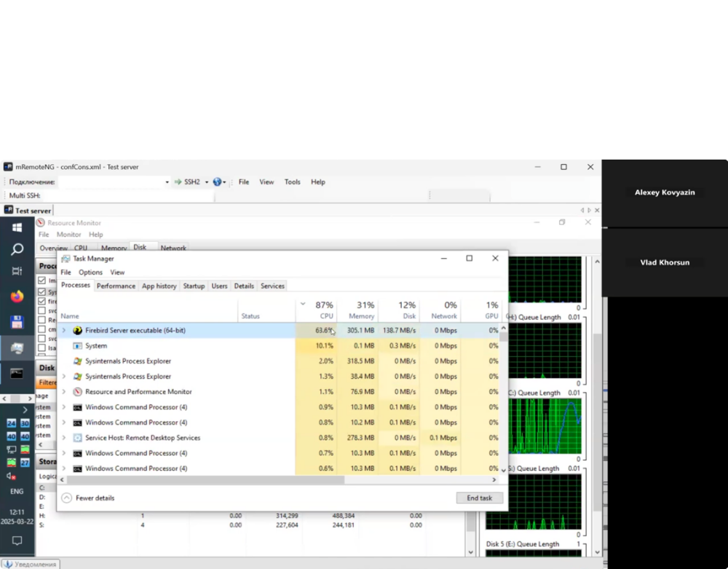Switch to the Network tab in Resource Monitor
Screen dimensions: 728x569
pos(173,248)
